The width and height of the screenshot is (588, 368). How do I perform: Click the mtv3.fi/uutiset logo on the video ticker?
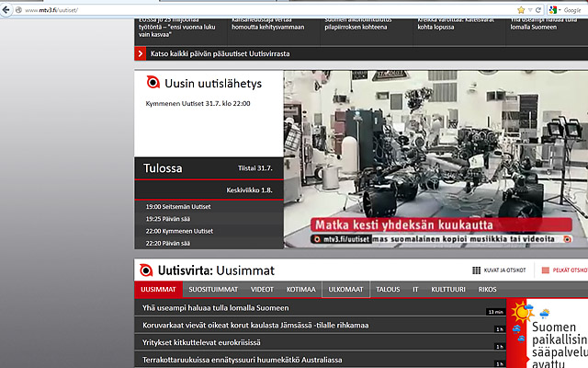(341, 239)
